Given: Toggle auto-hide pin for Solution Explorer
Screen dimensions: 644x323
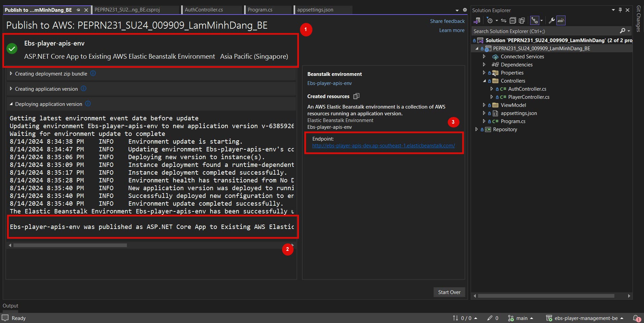Looking at the screenshot, I should pos(620,10).
